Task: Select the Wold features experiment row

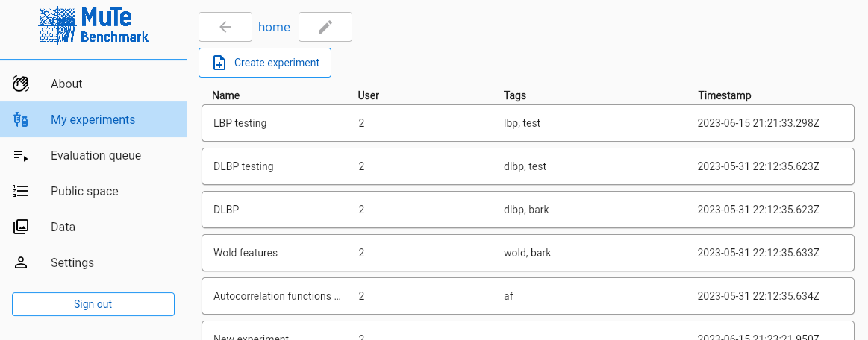Action: click(528, 253)
